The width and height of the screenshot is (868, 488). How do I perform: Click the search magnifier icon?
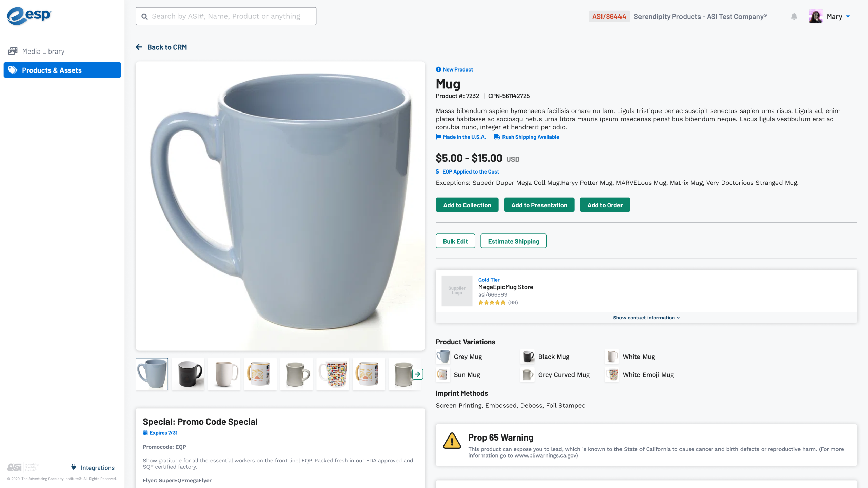(x=145, y=17)
